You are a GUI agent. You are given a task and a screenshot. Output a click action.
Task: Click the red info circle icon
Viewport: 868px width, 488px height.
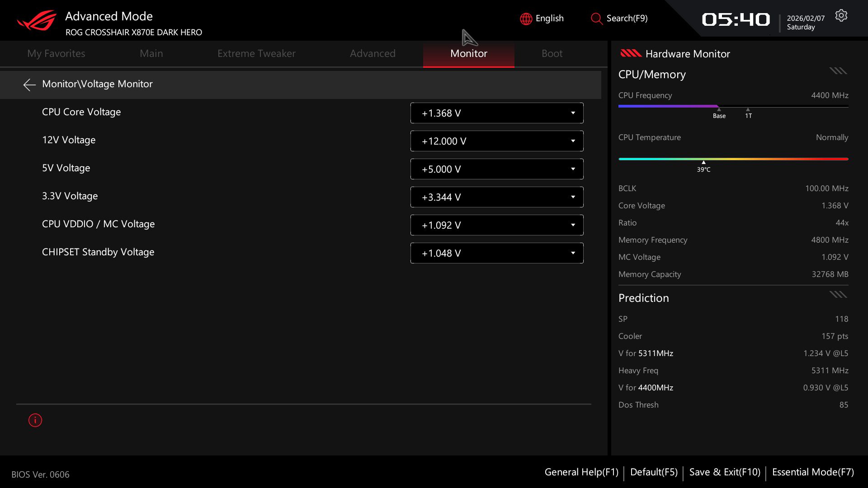point(35,420)
